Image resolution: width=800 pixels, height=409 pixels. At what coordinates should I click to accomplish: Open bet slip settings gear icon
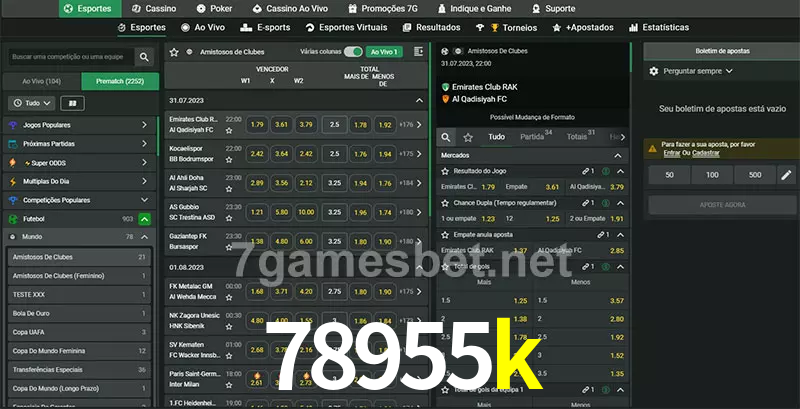654,71
